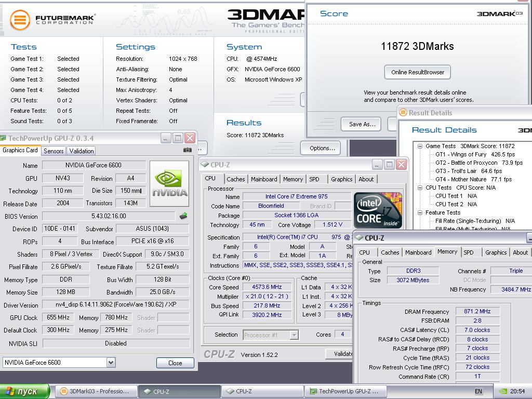Click the Windows Start button (пуск)
Viewport: 532px width, 399px height.
coord(24,391)
